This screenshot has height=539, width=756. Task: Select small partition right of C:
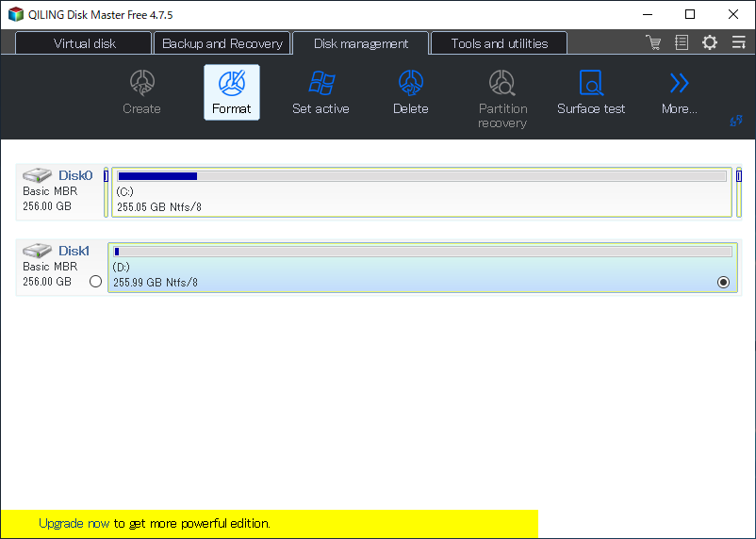[x=739, y=192]
